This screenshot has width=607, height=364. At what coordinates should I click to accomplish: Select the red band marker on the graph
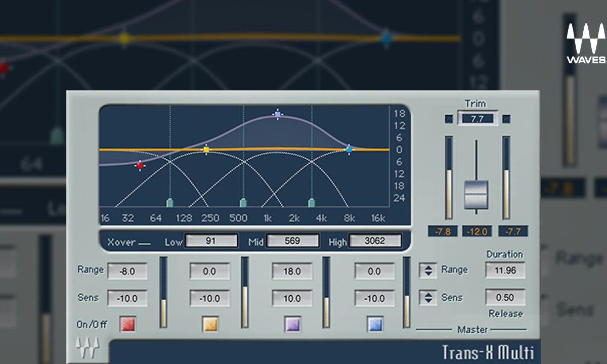pos(140,165)
